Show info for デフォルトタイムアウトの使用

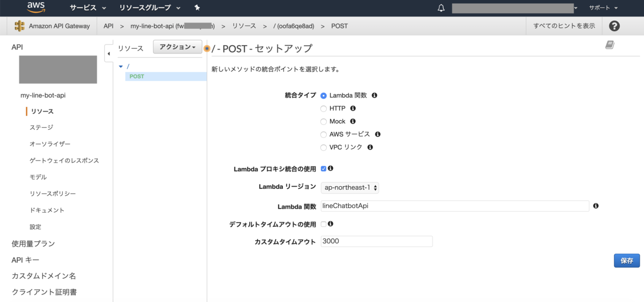(x=331, y=224)
